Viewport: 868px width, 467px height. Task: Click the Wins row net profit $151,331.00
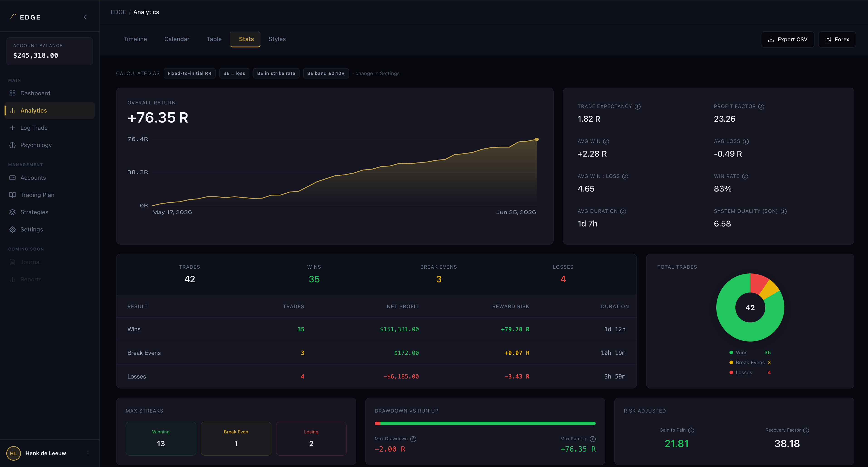pyautogui.click(x=399, y=329)
